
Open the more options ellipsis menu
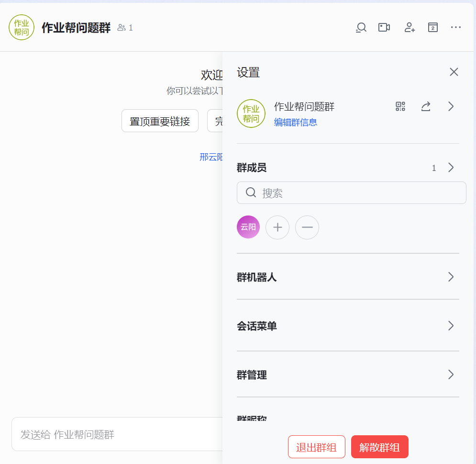tap(456, 27)
